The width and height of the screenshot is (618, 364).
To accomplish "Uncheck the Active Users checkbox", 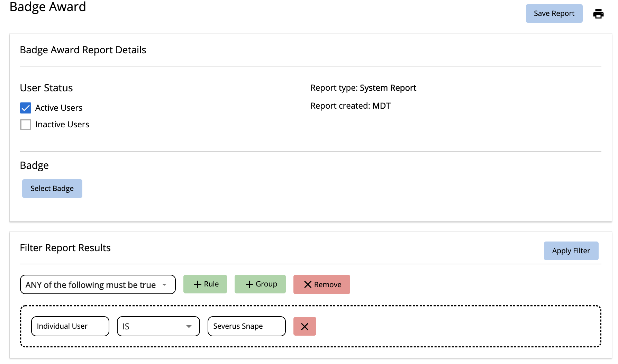I will pos(26,108).
